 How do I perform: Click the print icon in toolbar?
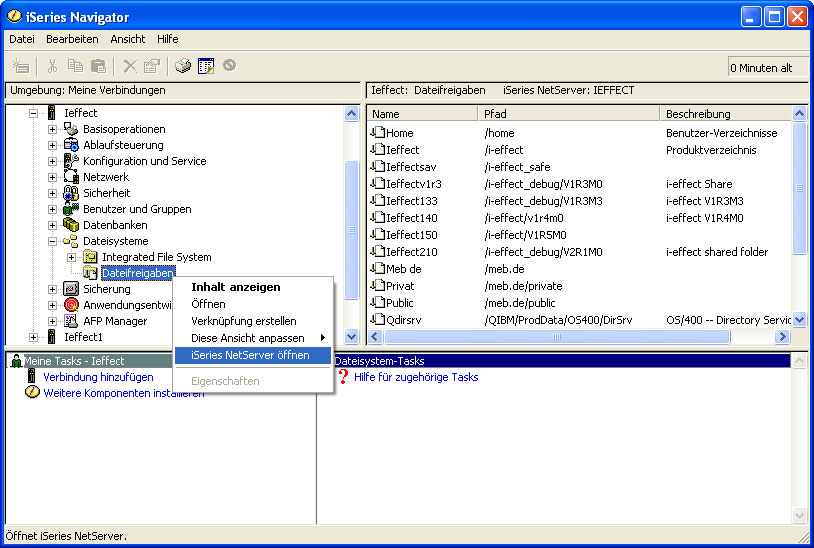pyautogui.click(x=182, y=66)
